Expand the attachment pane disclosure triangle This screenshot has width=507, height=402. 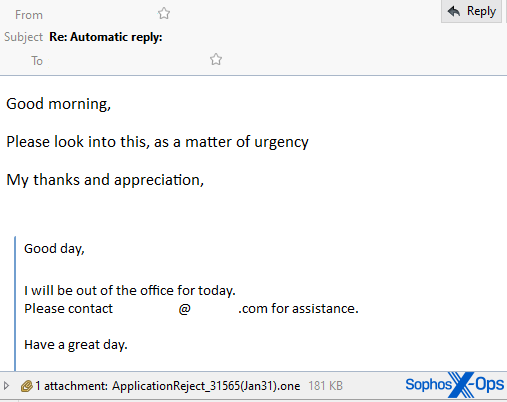click(6, 386)
